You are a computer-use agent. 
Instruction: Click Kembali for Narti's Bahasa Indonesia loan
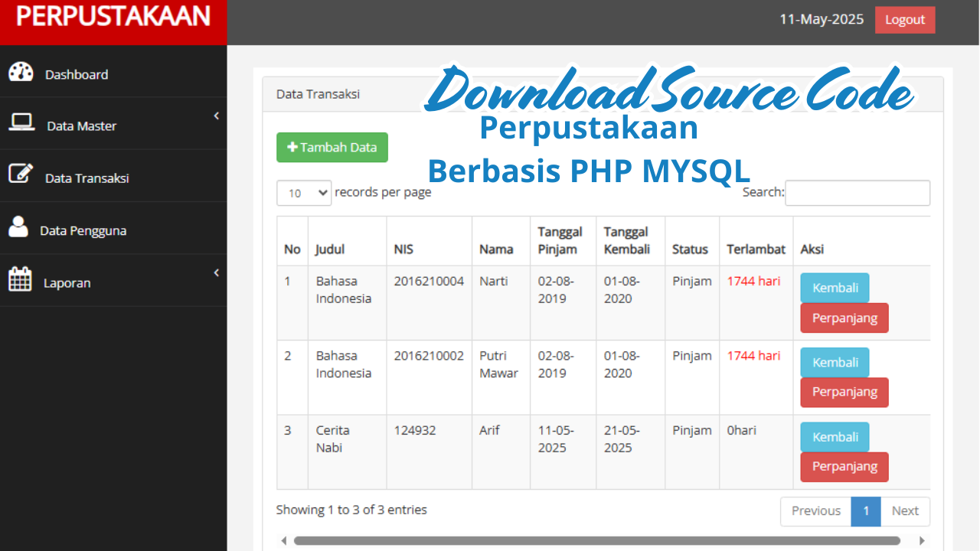pos(835,288)
